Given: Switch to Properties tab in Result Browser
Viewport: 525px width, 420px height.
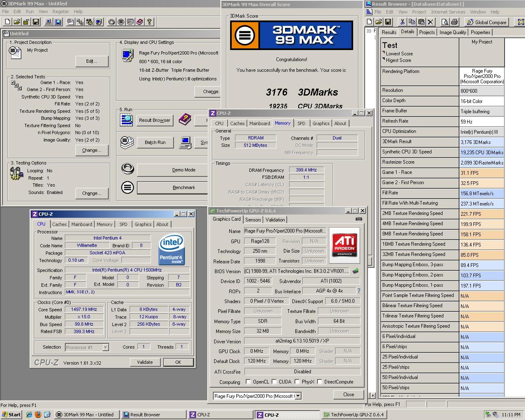Looking at the screenshot, I should point(480,32).
